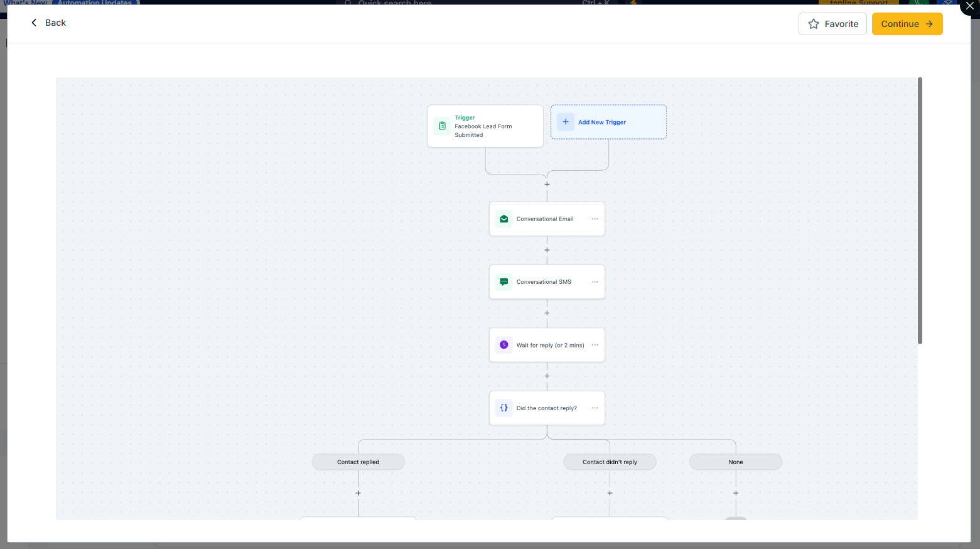
Task: Select the None branch
Action: click(736, 462)
